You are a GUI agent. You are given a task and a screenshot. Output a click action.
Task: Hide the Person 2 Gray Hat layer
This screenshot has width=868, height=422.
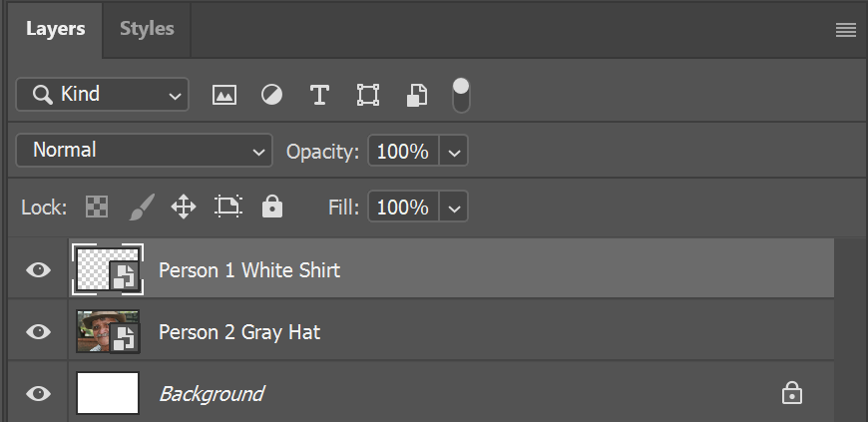pos(38,332)
